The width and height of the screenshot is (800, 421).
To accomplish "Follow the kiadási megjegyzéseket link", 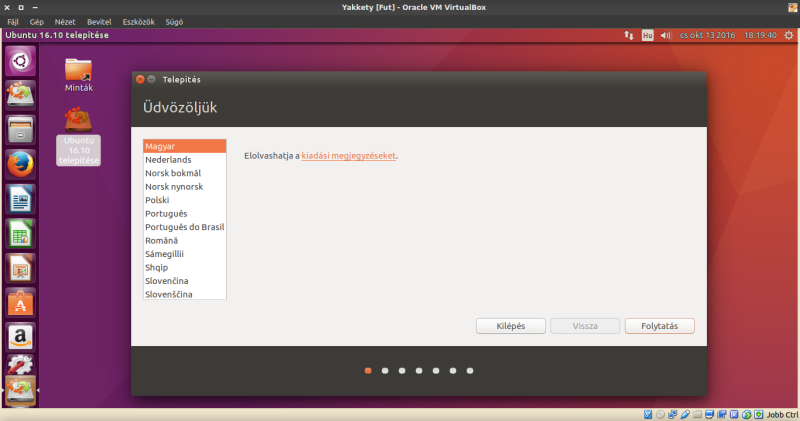I will pos(349,156).
